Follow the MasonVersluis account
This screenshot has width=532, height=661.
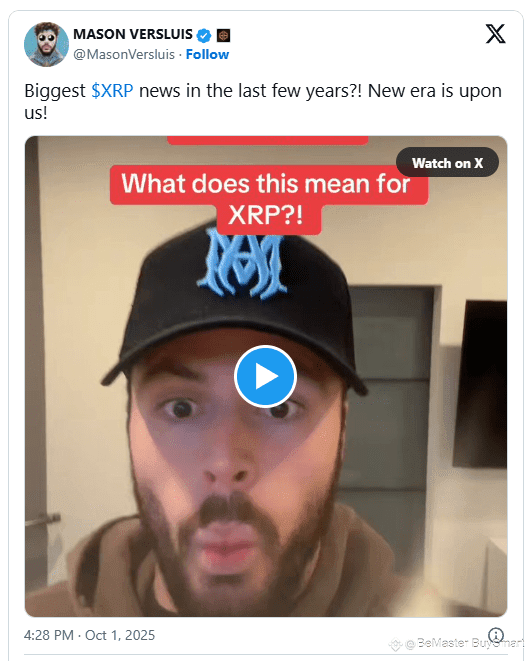coord(207,54)
